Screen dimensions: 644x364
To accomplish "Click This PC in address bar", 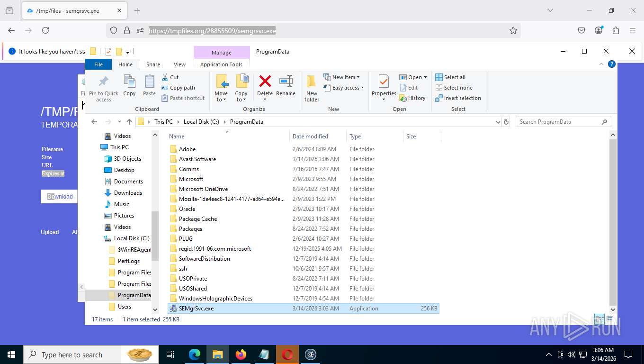I will click(x=163, y=122).
